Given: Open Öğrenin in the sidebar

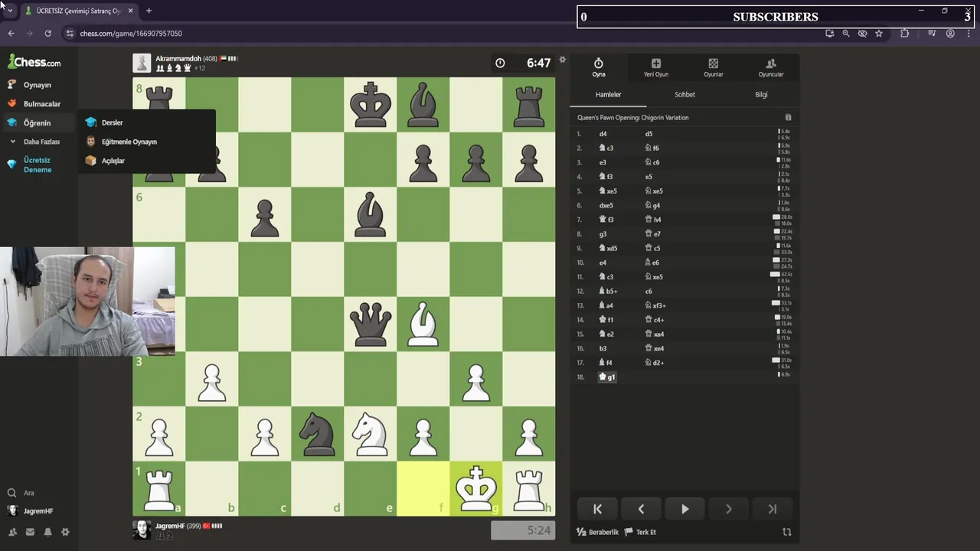Looking at the screenshot, I should [37, 122].
